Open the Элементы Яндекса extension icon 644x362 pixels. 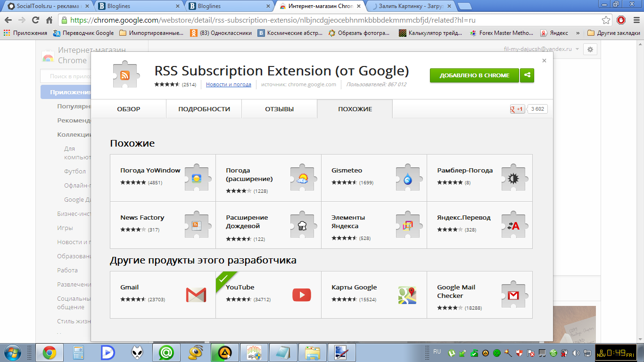click(408, 225)
